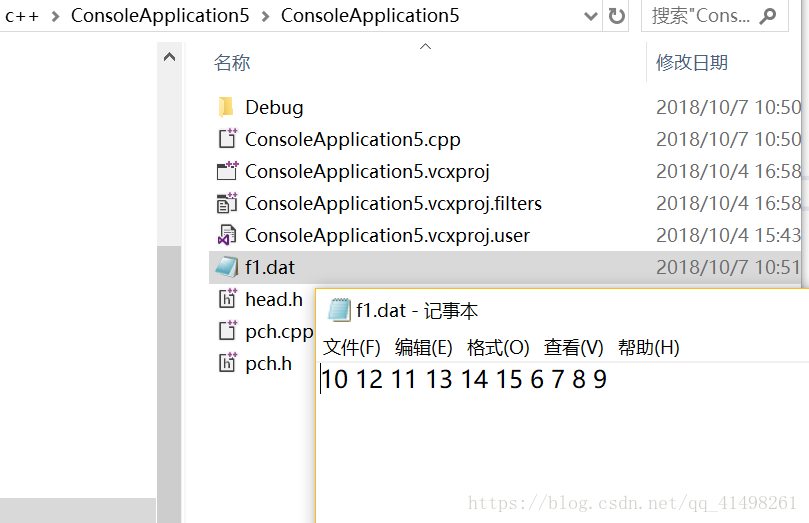This screenshot has width=809, height=523.
Task: Click the search box for ConsoleApplication5
Action: pyautogui.click(x=715, y=16)
